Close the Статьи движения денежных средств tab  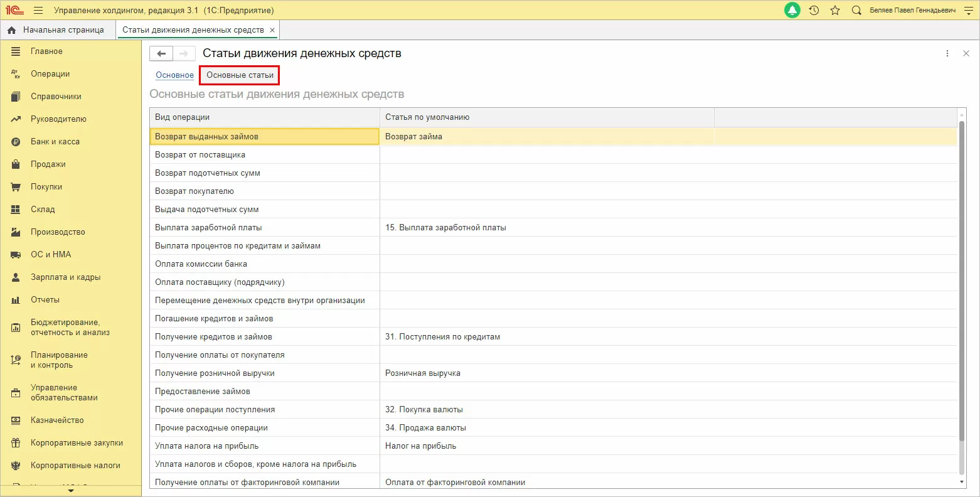click(272, 30)
